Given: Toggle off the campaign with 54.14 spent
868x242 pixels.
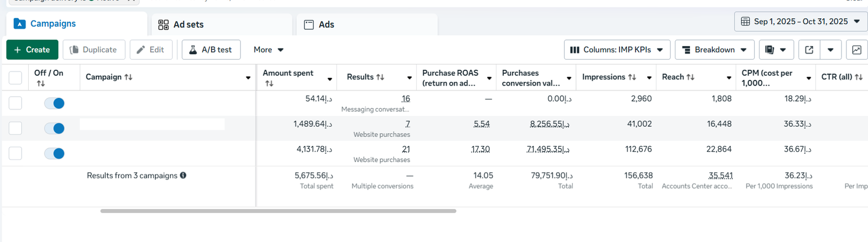Looking at the screenshot, I should (x=54, y=103).
